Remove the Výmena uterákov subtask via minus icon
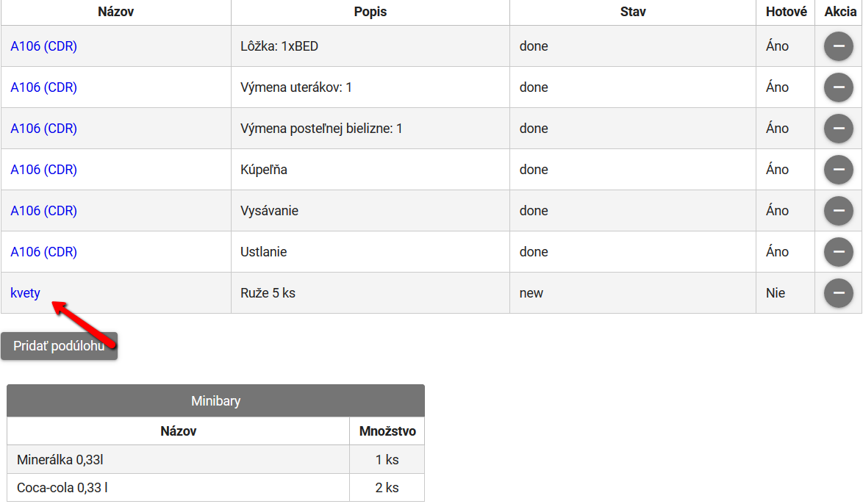Screen dimensions: 863x504 [x=838, y=87]
